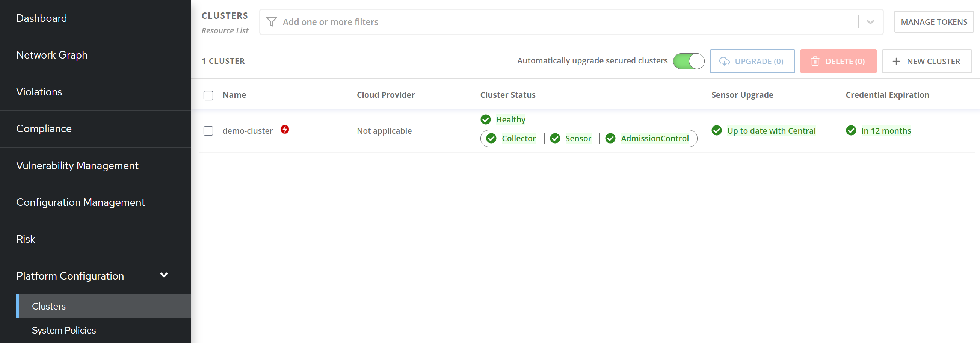Select Platform Configuration menu item
Screen dimensions: 980x343
(95, 276)
